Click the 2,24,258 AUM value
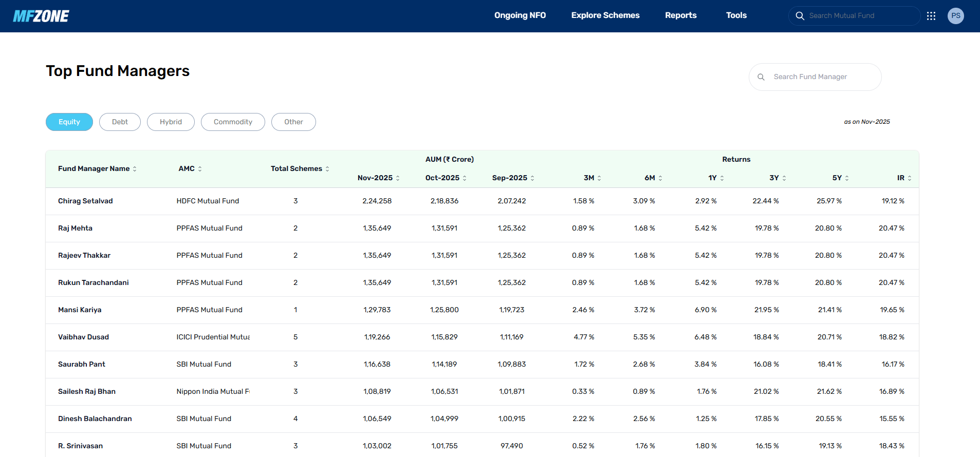 [377, 201]
